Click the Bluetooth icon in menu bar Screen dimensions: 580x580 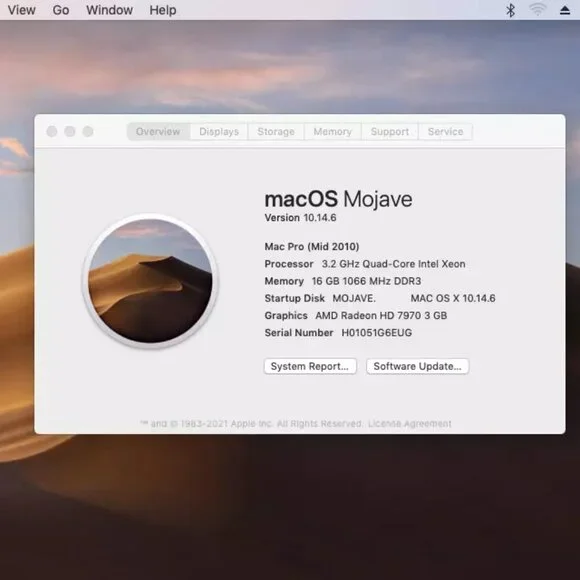click(510, 10)
